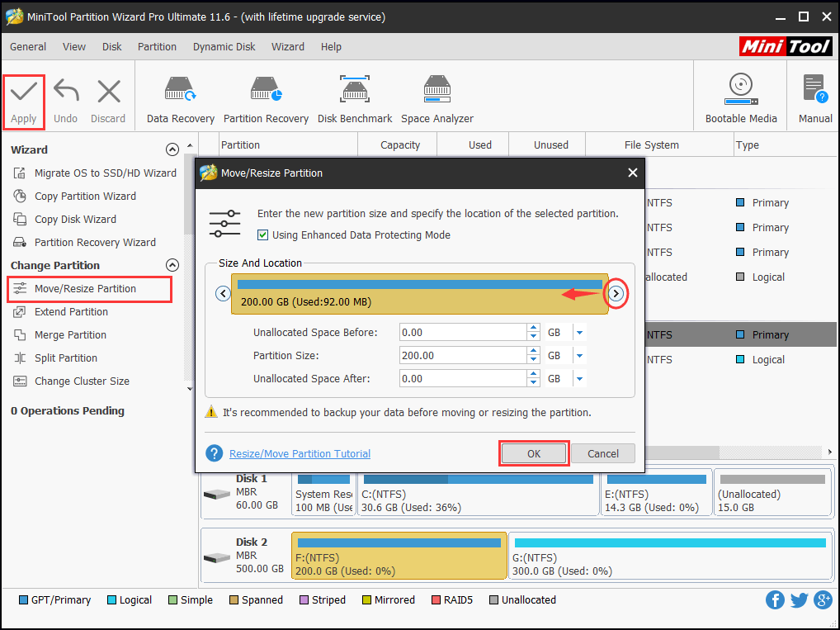
Task: Increase Unallocated Space After value
Action: click(x=533, y=374)
